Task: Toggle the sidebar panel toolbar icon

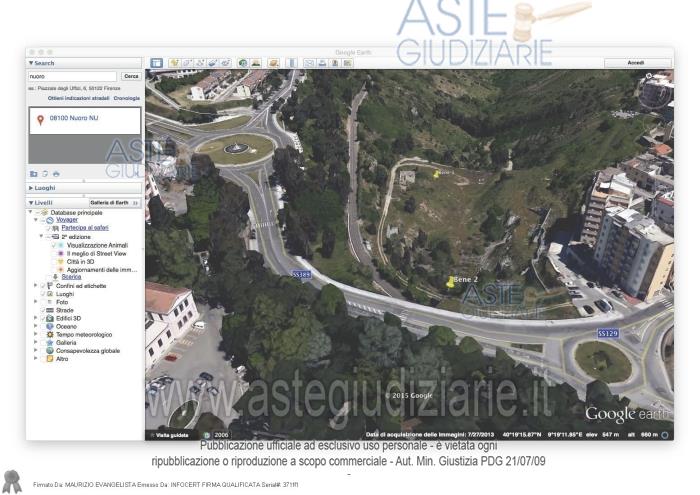Action: click(156, 63)
